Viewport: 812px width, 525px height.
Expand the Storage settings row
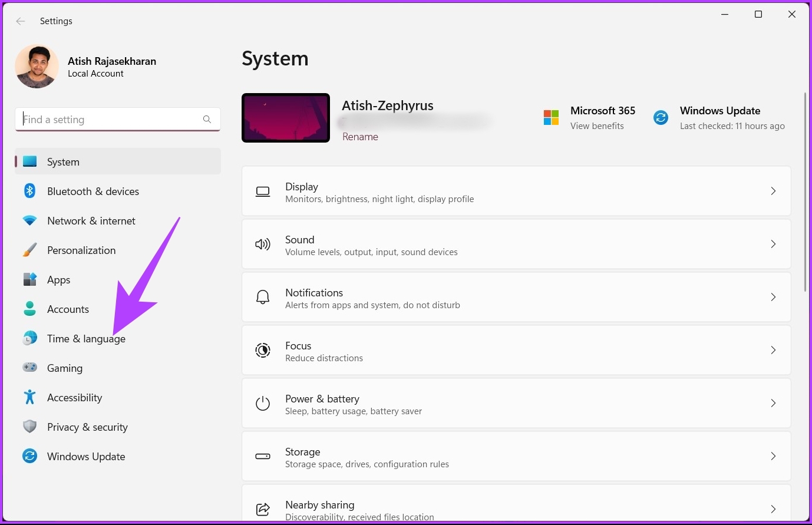pos(773,456)
